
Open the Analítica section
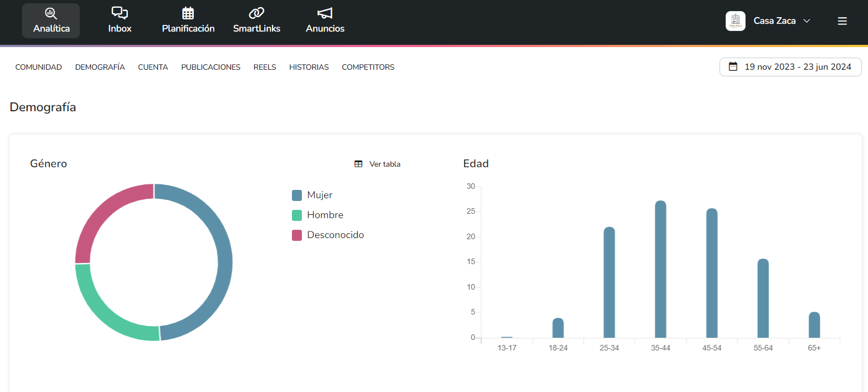(x=51, y=21)
